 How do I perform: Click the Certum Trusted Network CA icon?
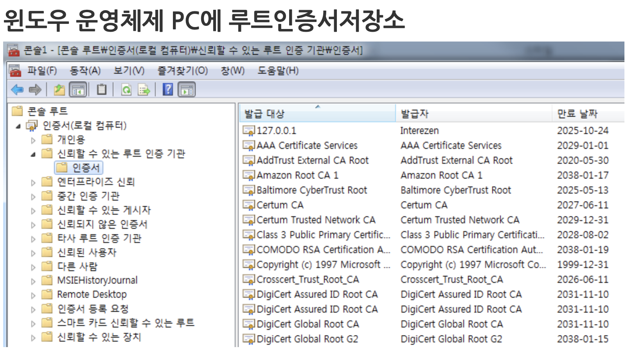coord(249,220)
